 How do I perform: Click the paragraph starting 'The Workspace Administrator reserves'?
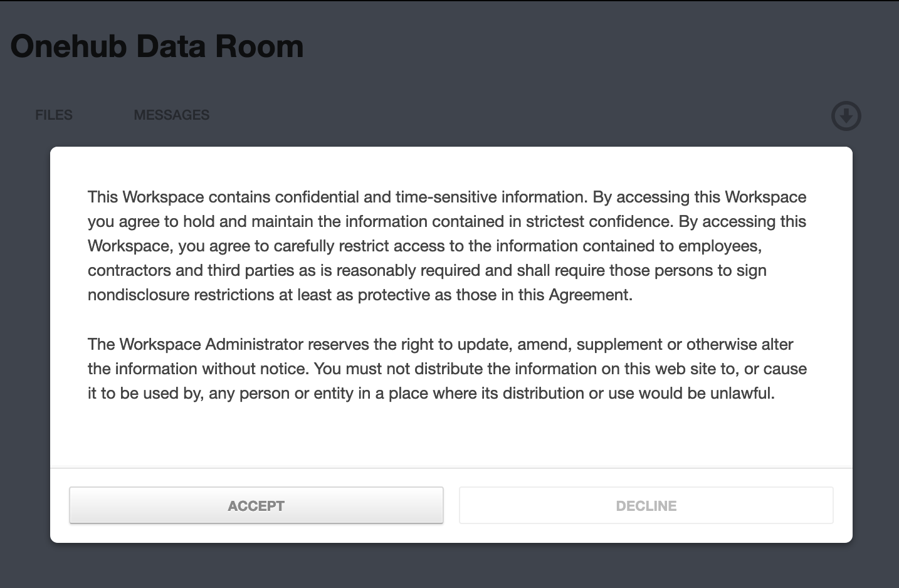click(x=447, y=369)
